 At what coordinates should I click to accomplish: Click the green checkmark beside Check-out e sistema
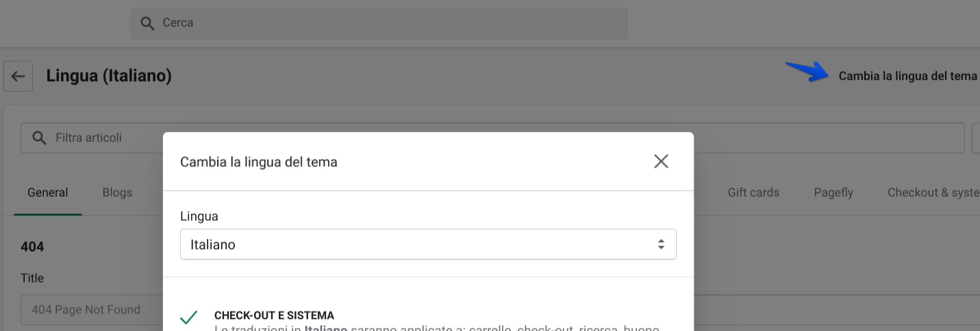(x=188, y=317)
